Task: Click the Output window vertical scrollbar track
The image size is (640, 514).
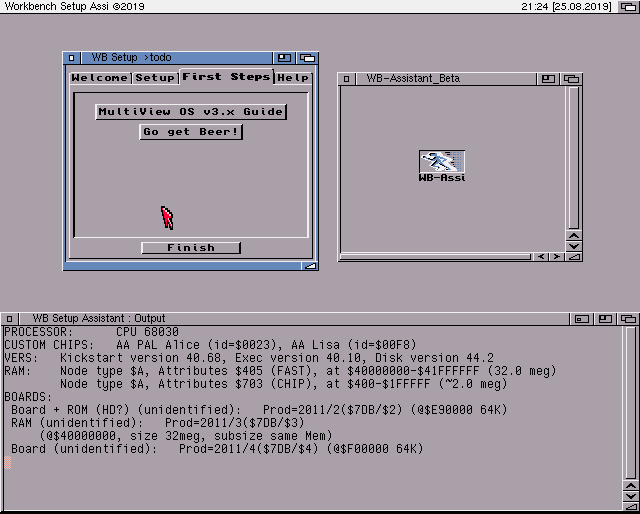Action: click(x=629, y=400)
